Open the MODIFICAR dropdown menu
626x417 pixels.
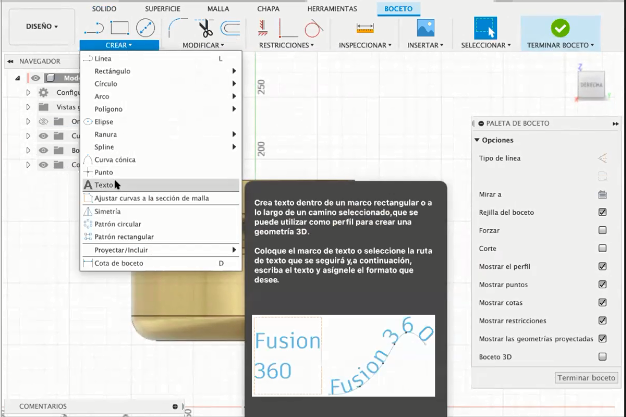pyautogui.click(x=203, y=45)
